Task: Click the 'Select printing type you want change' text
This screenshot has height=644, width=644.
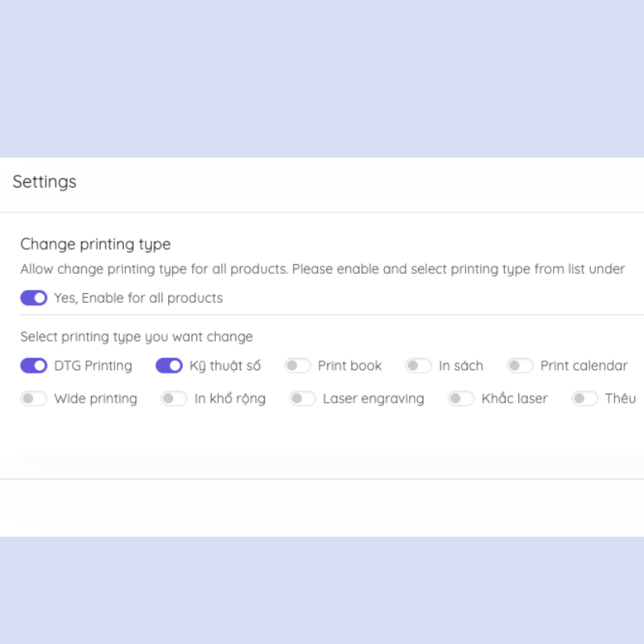Action: tap(137, 336)
